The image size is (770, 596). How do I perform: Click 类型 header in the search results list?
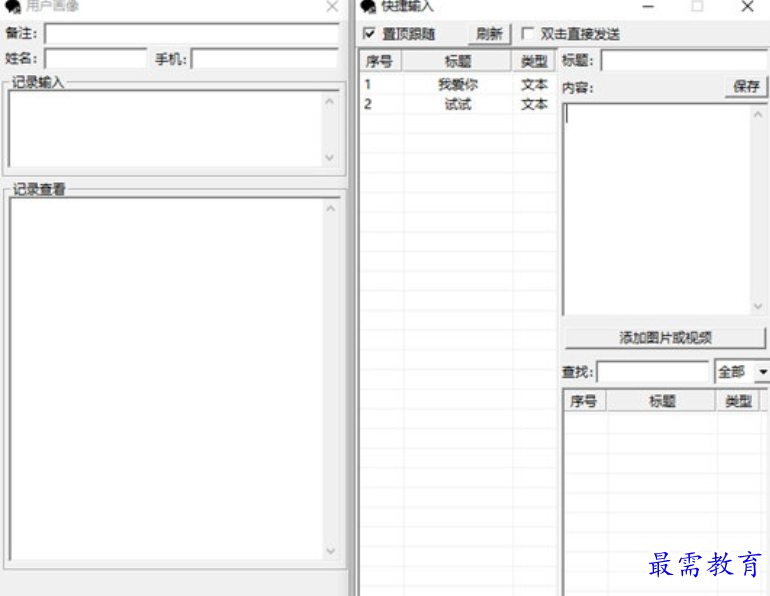(x=738, y=401)
